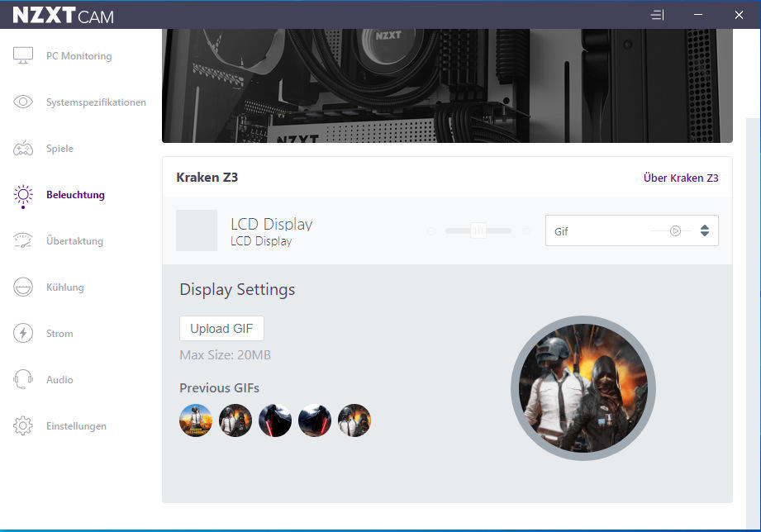Click the Übertaktung gauge icon
This screenshot has height=532, width=761.
23,240
